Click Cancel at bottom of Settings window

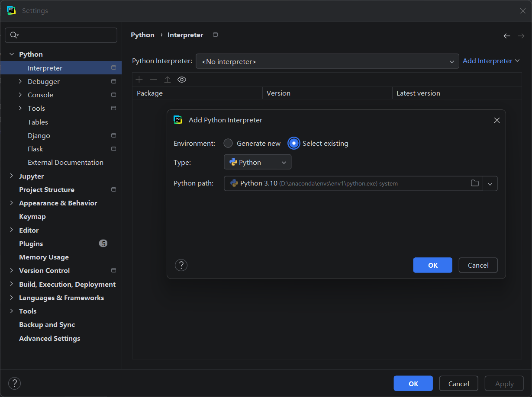[458, 383]
